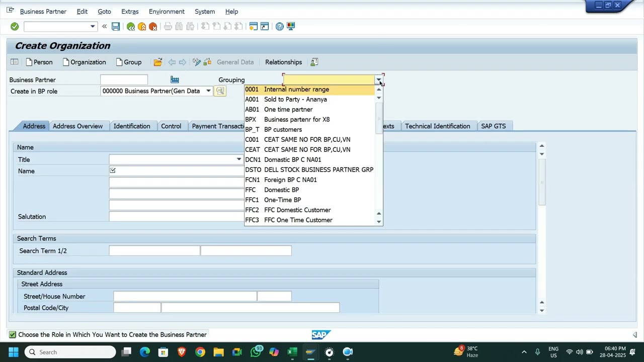Click the Relationships button

283,62
